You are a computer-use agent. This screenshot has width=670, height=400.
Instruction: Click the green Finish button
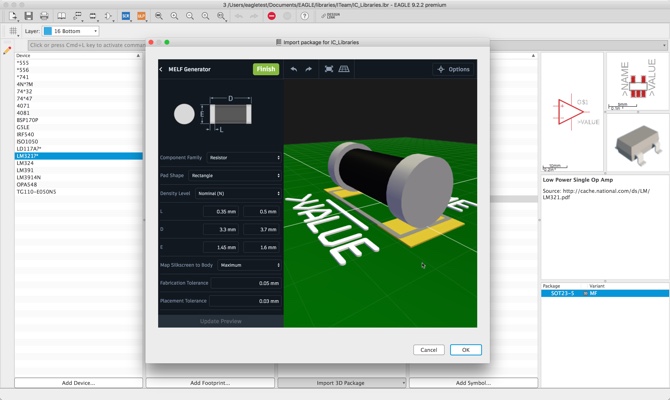(266, 69)
